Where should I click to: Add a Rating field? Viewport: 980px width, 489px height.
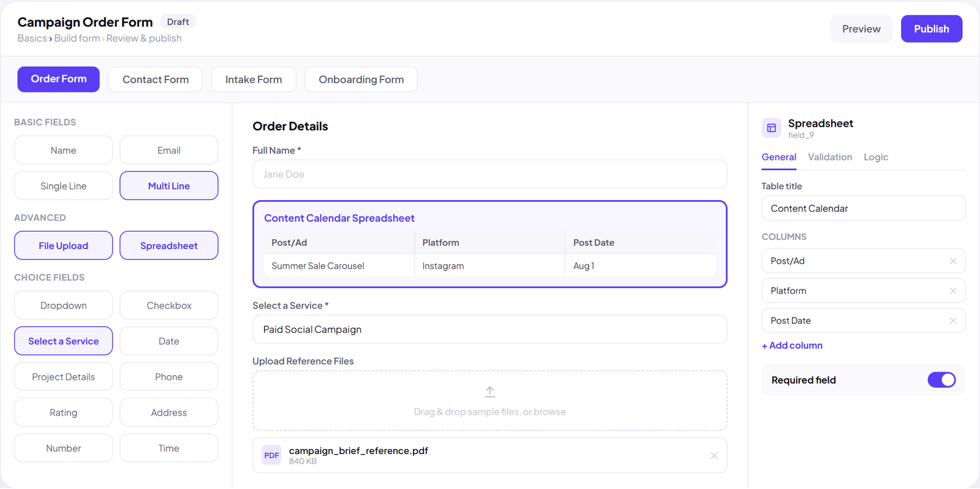(64, 412)
